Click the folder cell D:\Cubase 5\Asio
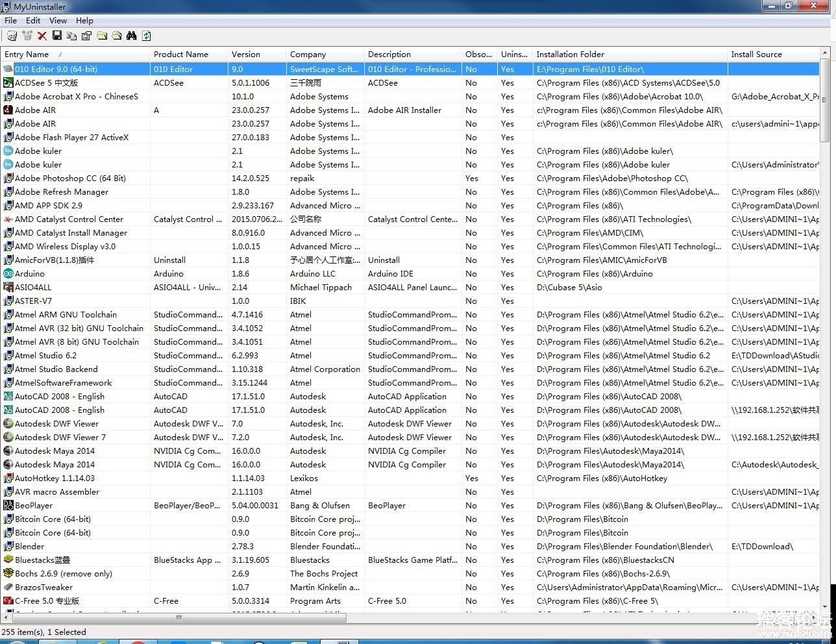Viewport: 836px width, 644px height. pyautogui.click(x=569, y=287)
